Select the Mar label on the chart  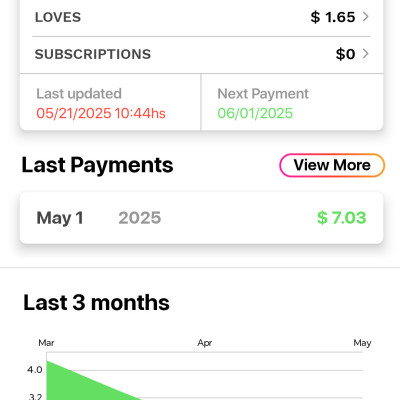[46, 343]
